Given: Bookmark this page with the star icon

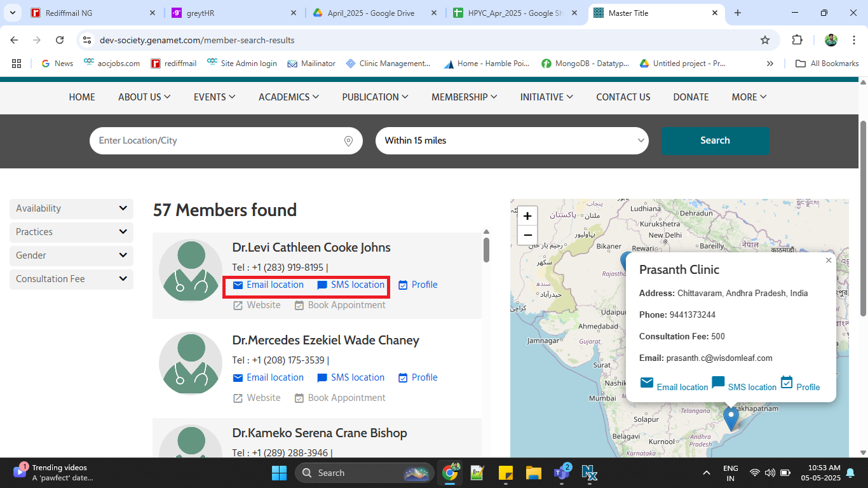Looking at the screenshot, I should [x=765, y=40].
